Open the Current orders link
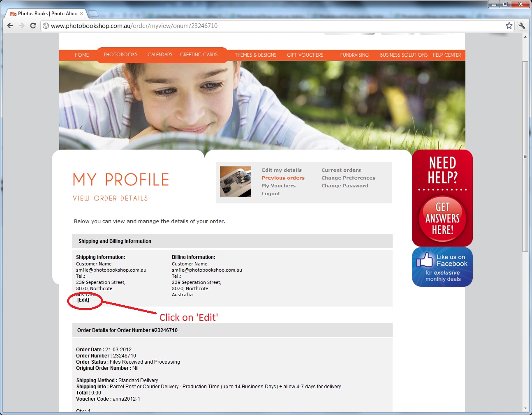This screenshot has height=415, width=532. 341,170
